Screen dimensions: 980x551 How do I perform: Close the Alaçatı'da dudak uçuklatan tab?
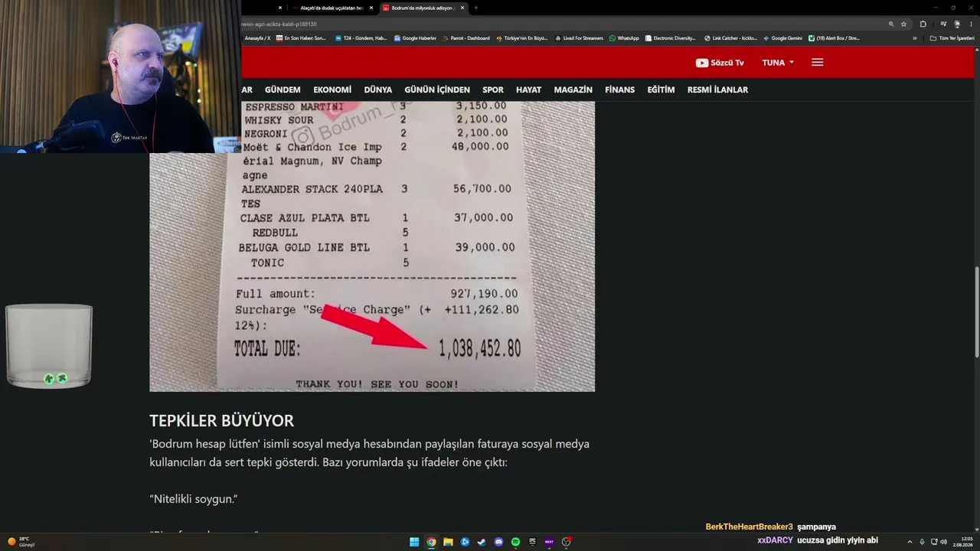[371, 8]
